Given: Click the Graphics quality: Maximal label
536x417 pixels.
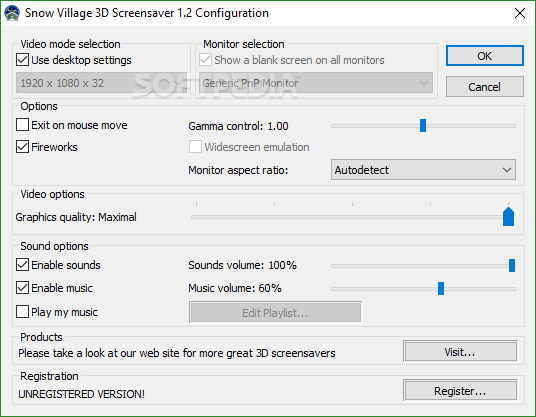Looking at the screenshot, I should pos(76,217).
